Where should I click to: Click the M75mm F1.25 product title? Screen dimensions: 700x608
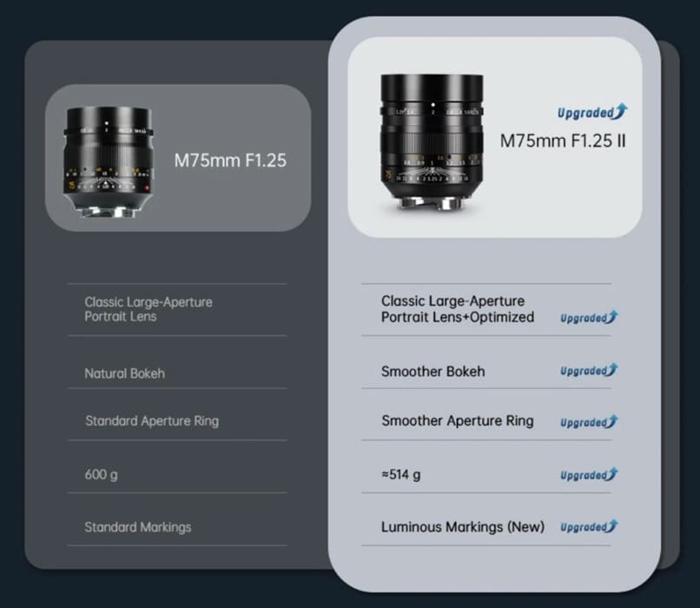[230, 160]
